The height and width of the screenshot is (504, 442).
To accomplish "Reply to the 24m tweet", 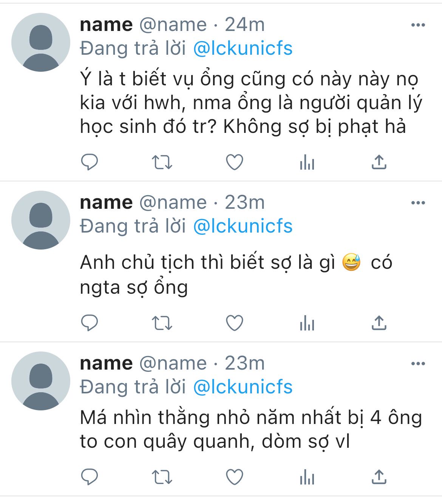I will [x=90, y=162].
